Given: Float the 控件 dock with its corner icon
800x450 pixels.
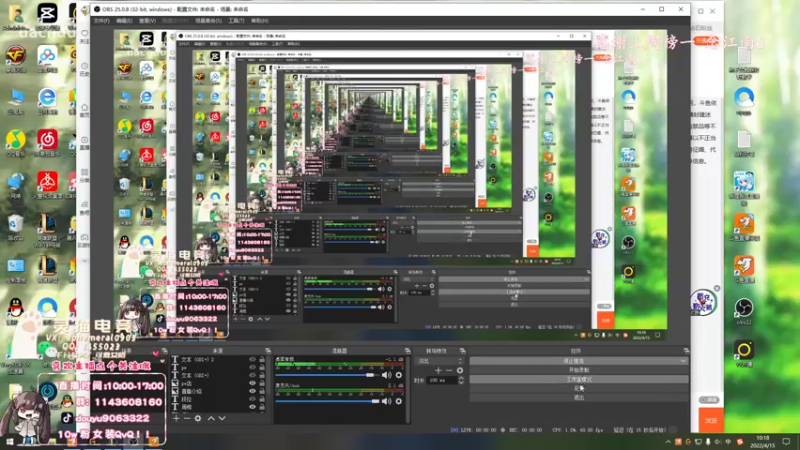Looking at the screenshot, I should click(686, 351).
